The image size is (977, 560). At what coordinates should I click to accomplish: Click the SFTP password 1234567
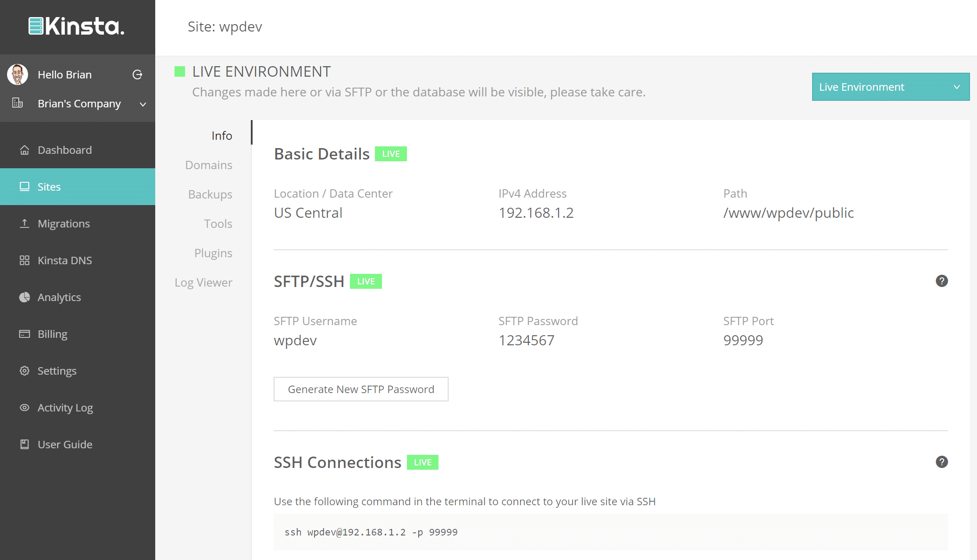point(526,340)
